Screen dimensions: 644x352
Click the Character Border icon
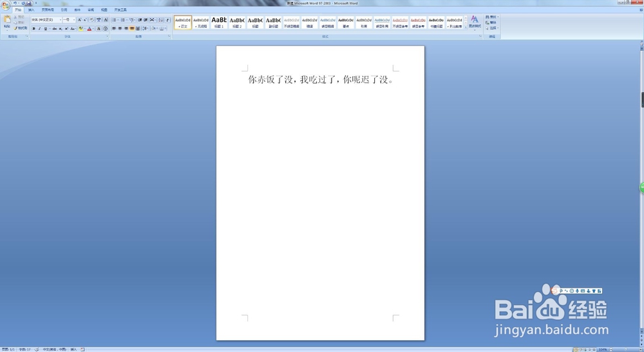coord(106,20)
